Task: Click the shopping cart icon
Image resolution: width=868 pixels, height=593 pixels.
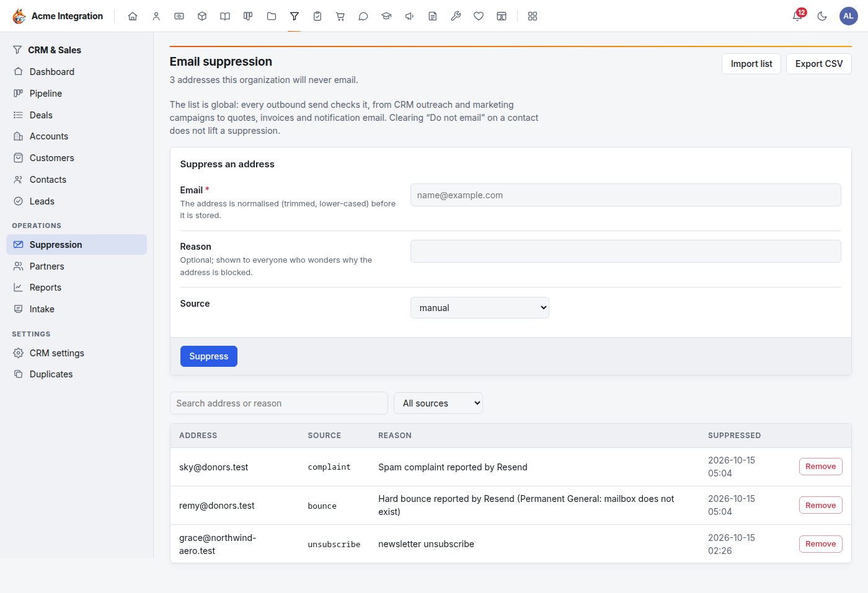Action: tap(340, 16)
